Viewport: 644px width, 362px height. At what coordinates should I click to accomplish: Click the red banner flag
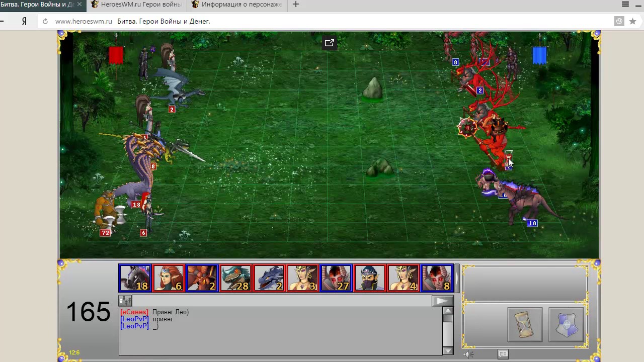click(116, 55)
